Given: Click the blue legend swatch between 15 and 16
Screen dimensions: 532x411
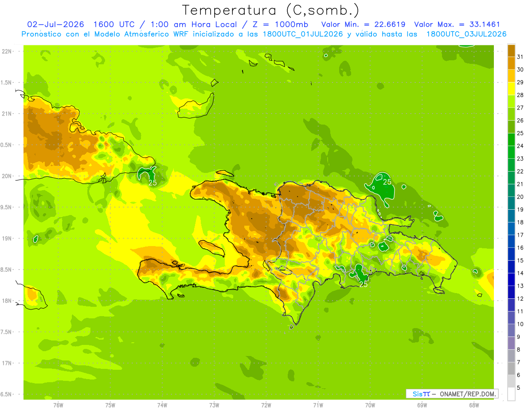Looking at the screenshot, I should pyautogui.click(x=511, y=254).
